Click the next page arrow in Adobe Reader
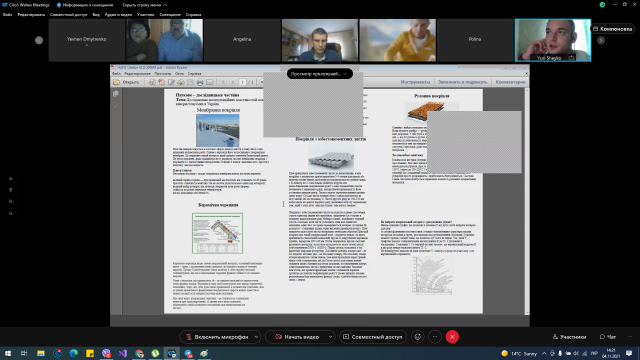 pos(233,82)
